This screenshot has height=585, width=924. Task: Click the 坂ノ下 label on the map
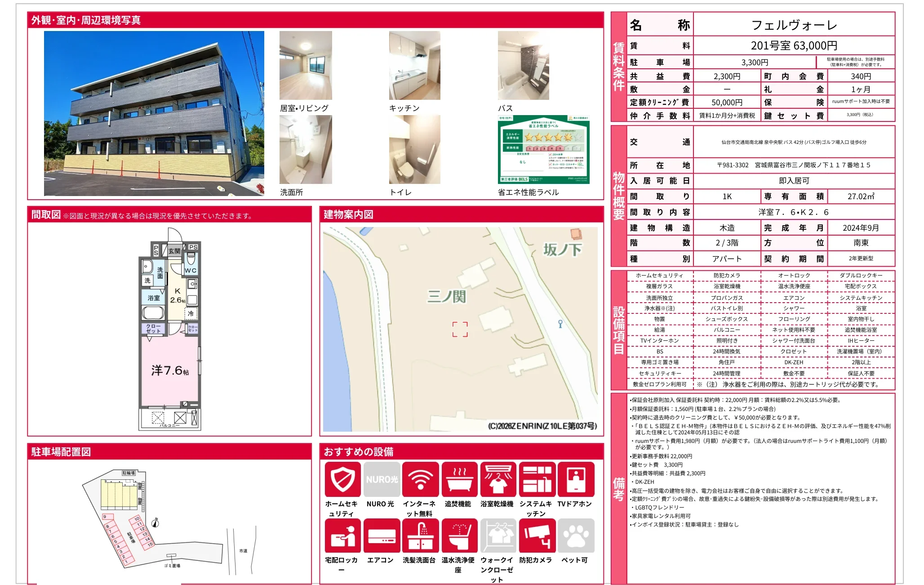tap(562, 250)
